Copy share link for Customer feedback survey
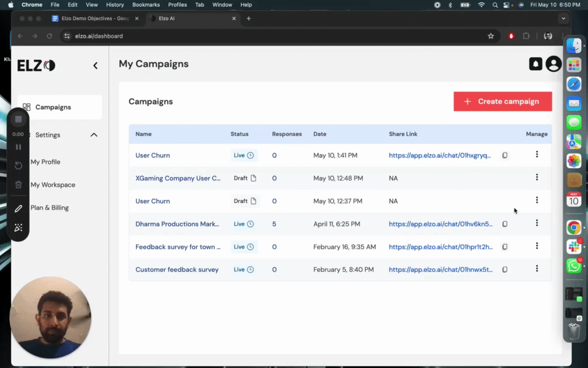The height and width of the screenshot is (368, 588). (505, 270)
